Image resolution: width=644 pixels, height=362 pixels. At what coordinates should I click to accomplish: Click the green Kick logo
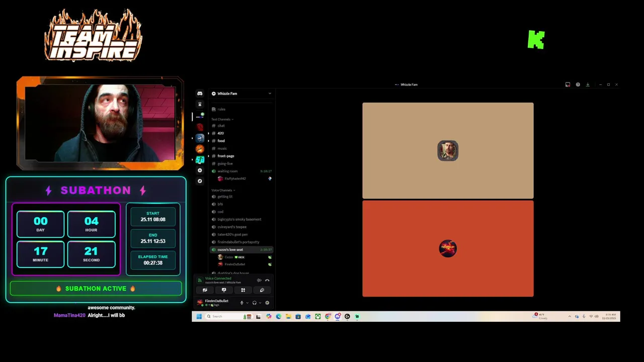(x=536, y=40)
